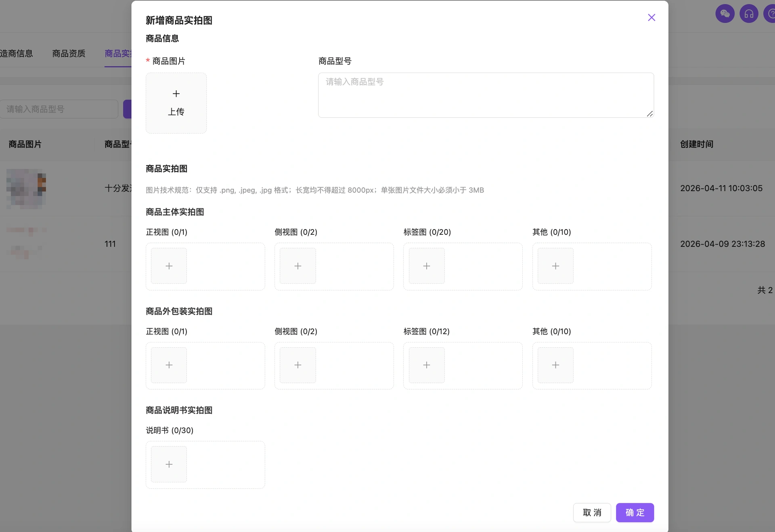The width and height of the screenshot is (775, 532).
Task: Click the 商品外包装实拍图 section heading
Action: (x=179, y=311)
